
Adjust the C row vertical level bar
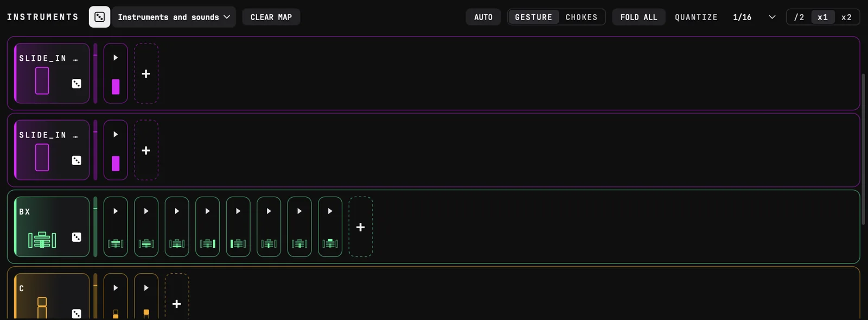point(95,296)
